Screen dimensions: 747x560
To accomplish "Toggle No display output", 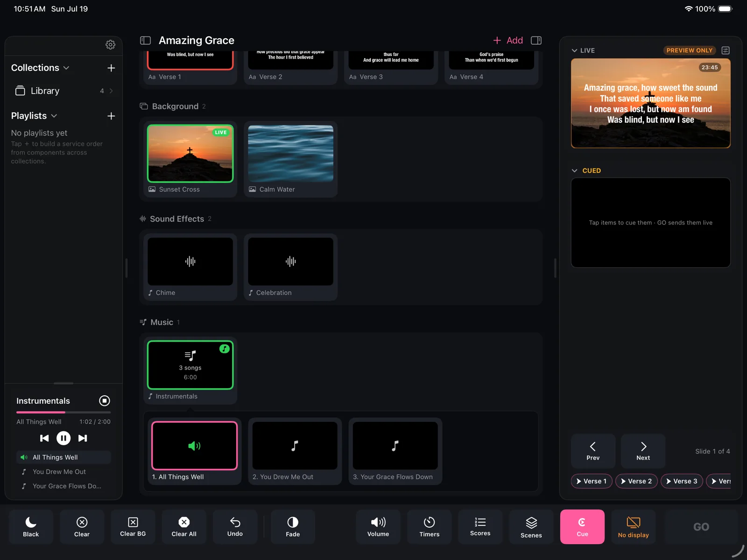I will tap(633, 527).
